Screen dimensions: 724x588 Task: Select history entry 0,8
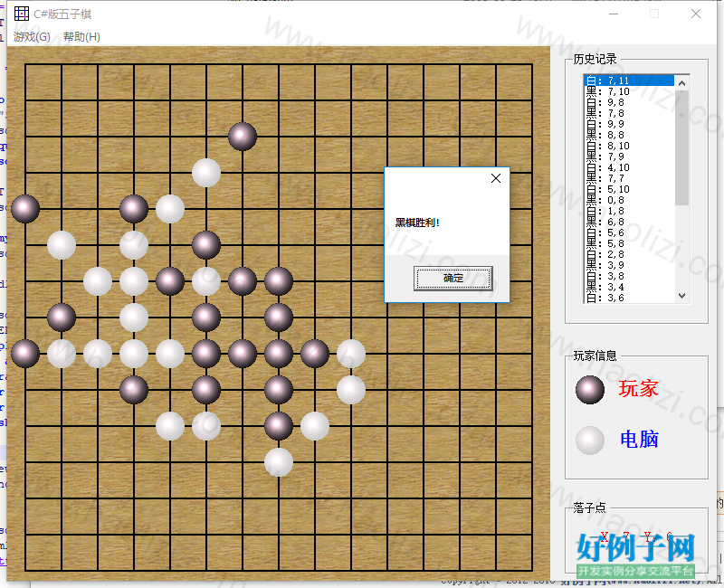[x=629, y=200]
